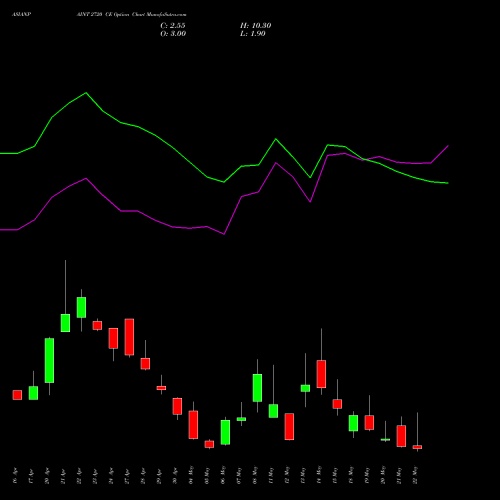Select the 30 Apr date label

175,476
